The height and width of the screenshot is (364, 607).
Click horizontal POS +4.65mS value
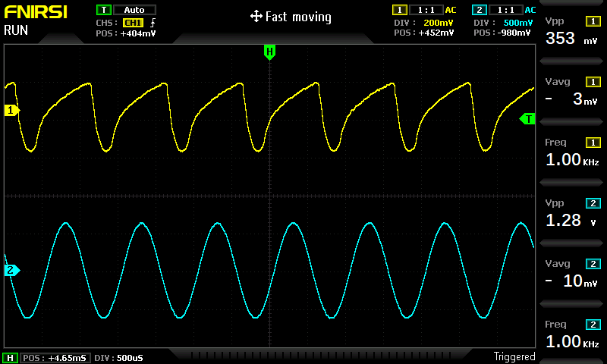coord(67,358)
